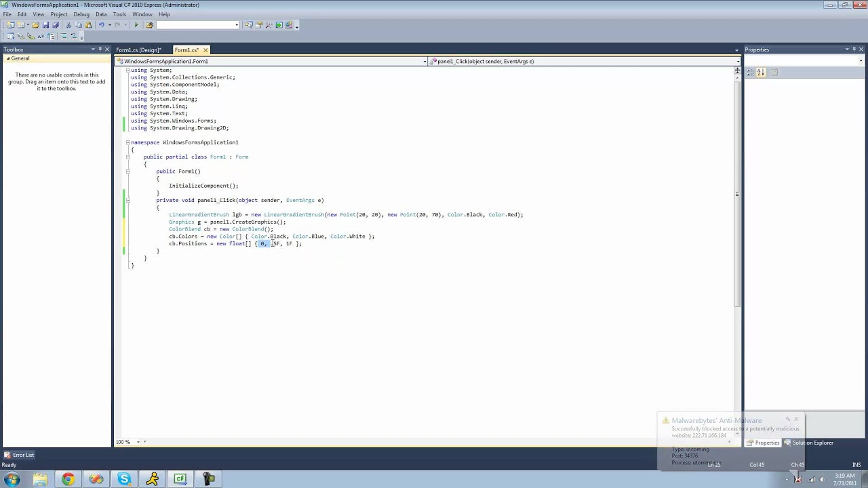Click into the toolbar Find input field

(195, 25)
